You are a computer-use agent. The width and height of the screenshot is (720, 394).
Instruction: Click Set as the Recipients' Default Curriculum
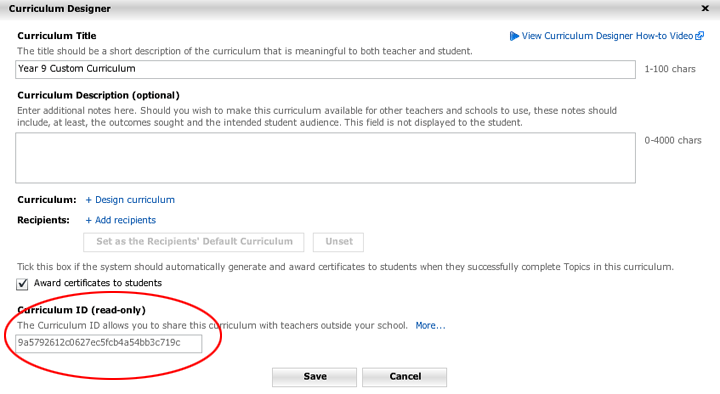pyautogui.click(x=194, y=242)
